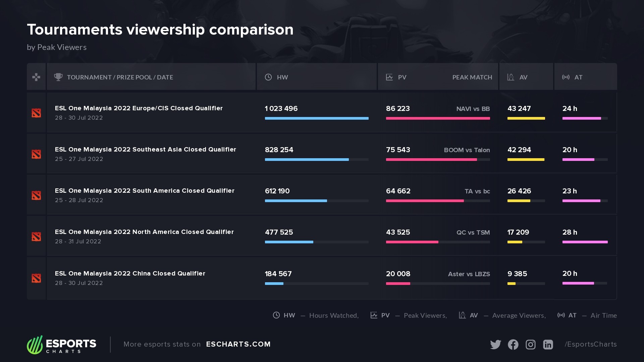
Task: Select the AV column header
Action: coord(523,77)
